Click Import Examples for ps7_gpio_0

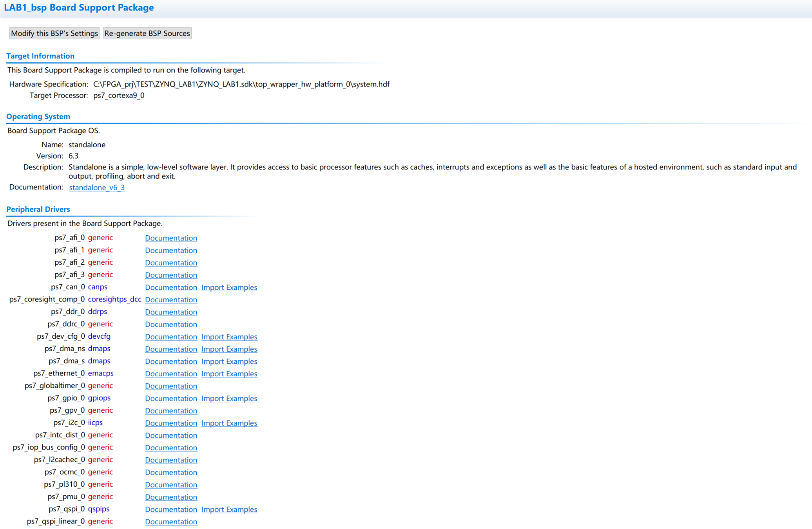(229, 398)
